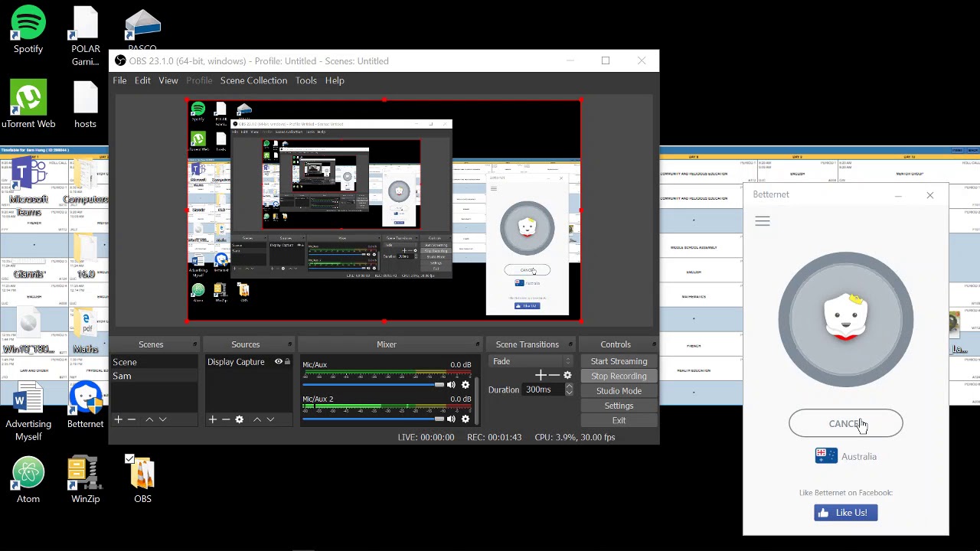The image size is (980, 551).
Task: Open the Fade transition dropdown
Action: 531,361
